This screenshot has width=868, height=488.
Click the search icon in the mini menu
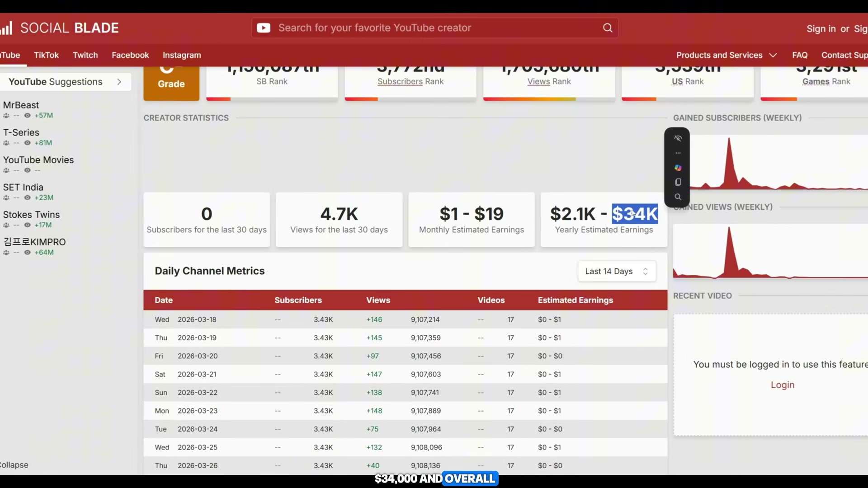coord(678,197)
